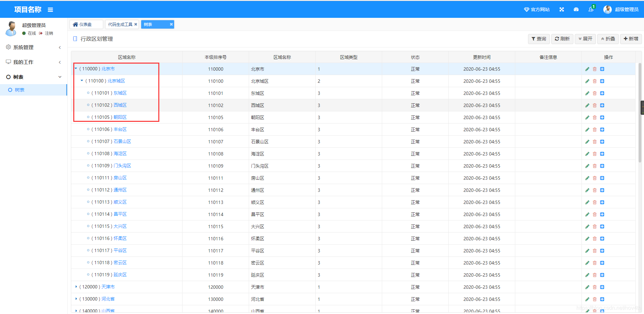Image resolution: width=644 pixels, height=314 pixels.
Task: Edit the 通州区 row with pencil icon
Action: point(587,190)
